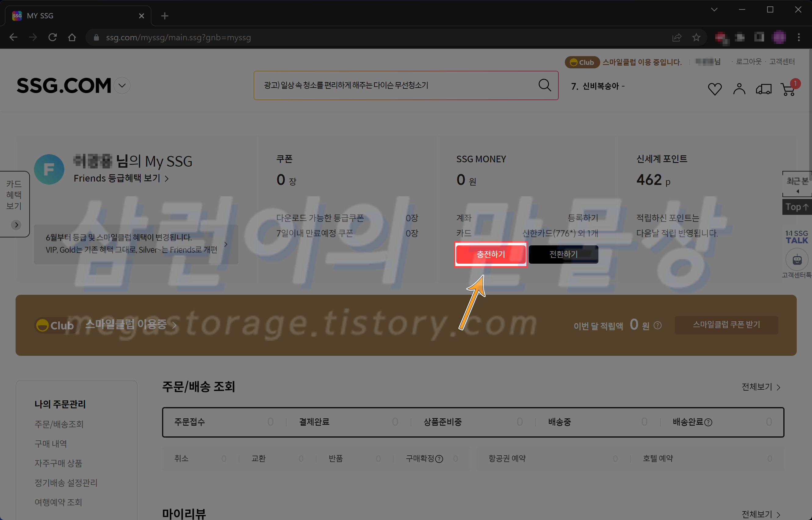Screen dimensions: 812x520
Task: Click the Top scroll button
Action: (797, 207)
